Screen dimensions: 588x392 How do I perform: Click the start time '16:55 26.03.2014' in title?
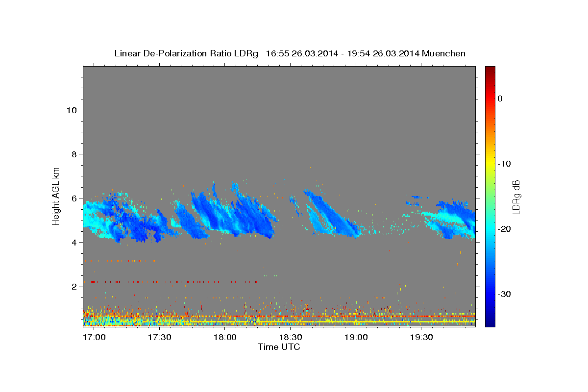pyautogui.click(x=301, y=53)
